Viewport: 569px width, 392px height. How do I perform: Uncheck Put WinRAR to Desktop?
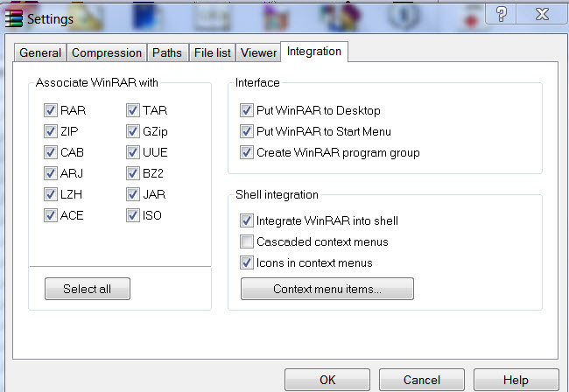pos(247,110)
